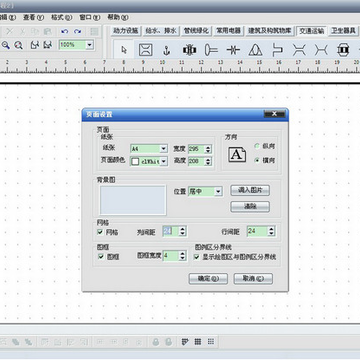Switch to the 动力设施 symbol tab
Viewport: 360px width, 360px height.
point(125,31)
